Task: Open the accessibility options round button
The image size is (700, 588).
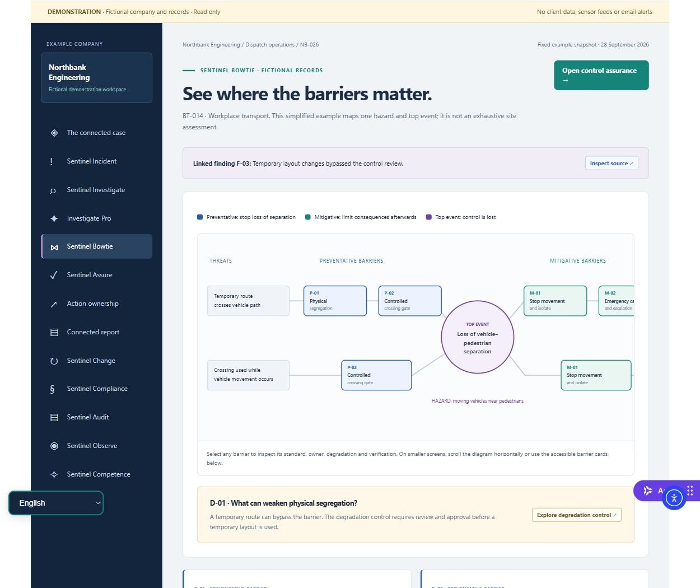Action: click(674, 497)
